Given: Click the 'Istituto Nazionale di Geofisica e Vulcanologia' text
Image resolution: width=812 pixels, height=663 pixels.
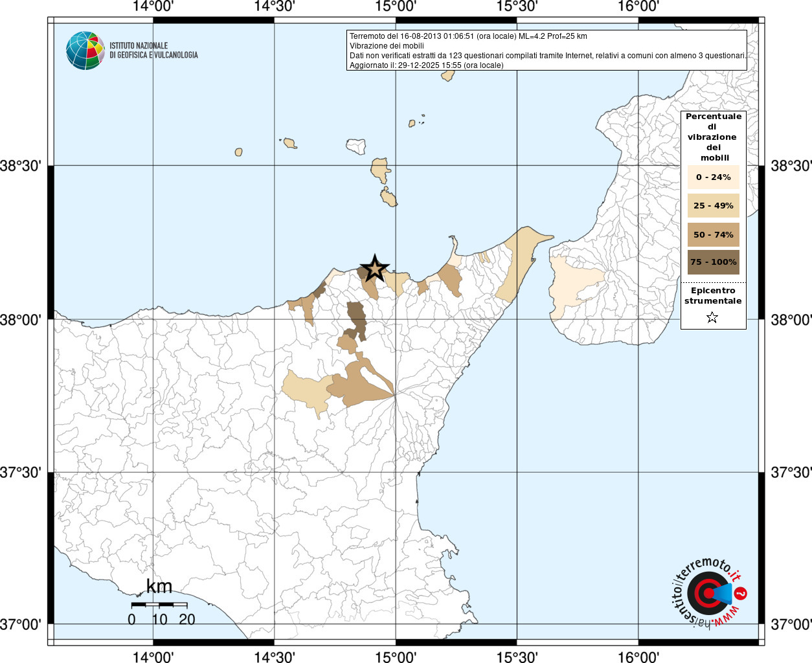Looking at the screenshot, I should [x=153, y=51].
